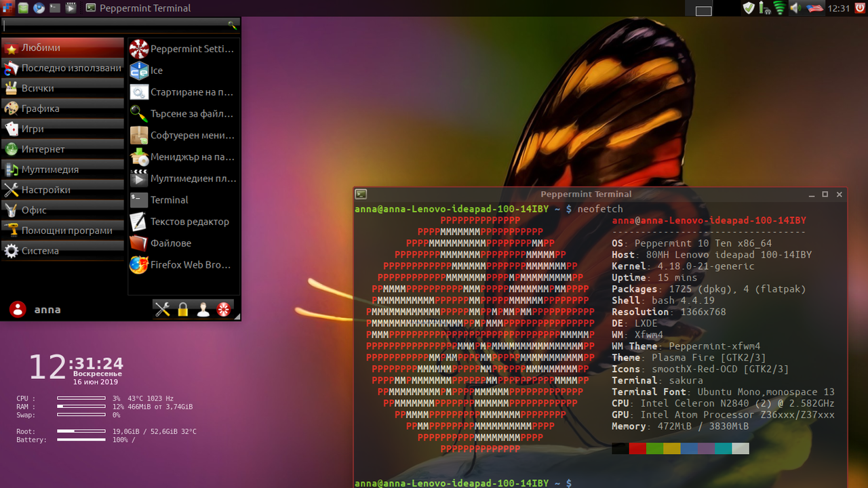This screenshot has width=868, height=488.
Task: Click the green color block in neofetch
Action: 654,448
